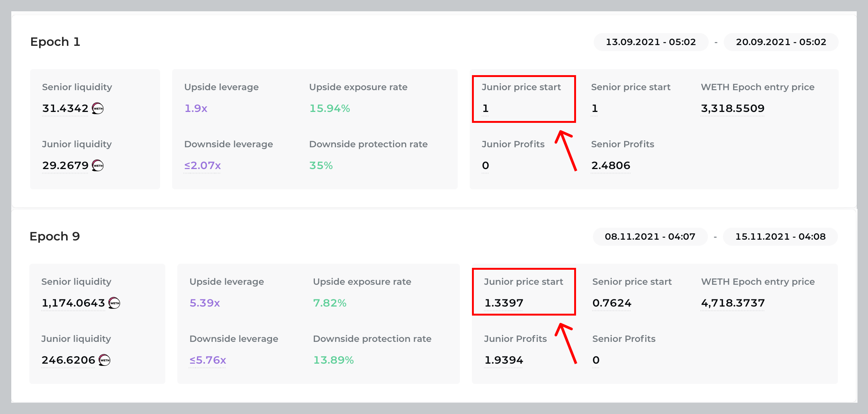Click Epoch 9 upside leverage value 5.39x
This screenshot has height=414, width=868.
click(x=204, y=303)
